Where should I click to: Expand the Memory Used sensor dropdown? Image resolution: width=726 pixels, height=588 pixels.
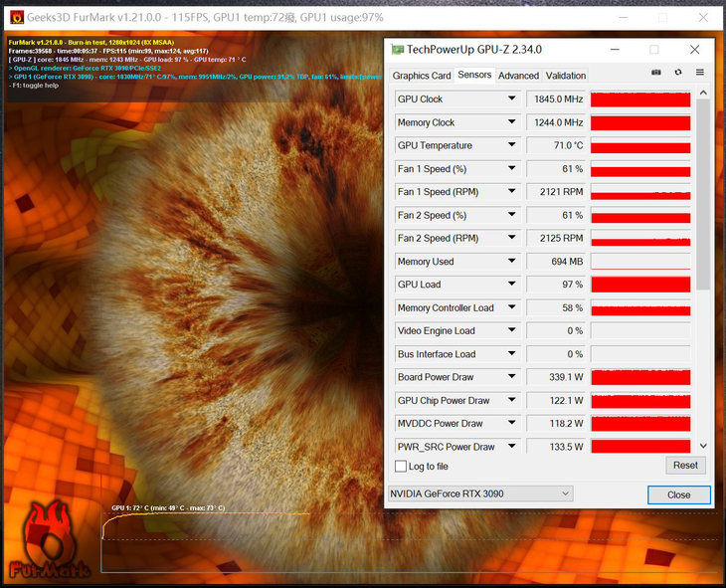(512, 262)
